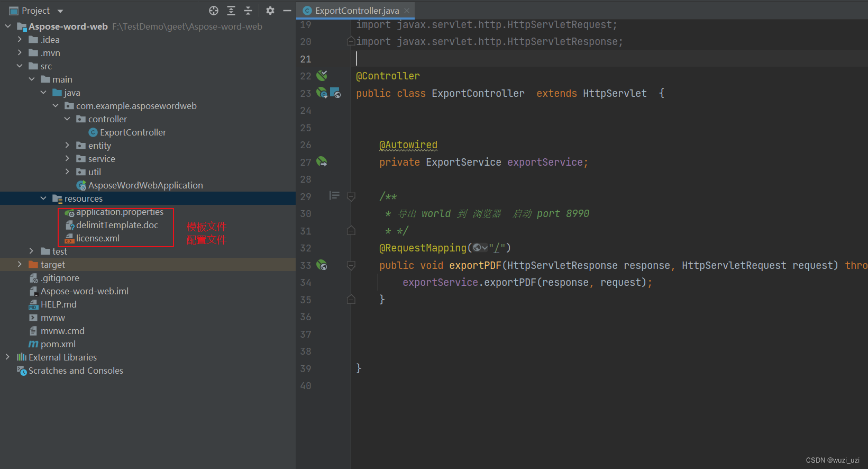Click the resources folder icon
The height and width of the screenshot is (469, 868).
click(x=58, y=199)
